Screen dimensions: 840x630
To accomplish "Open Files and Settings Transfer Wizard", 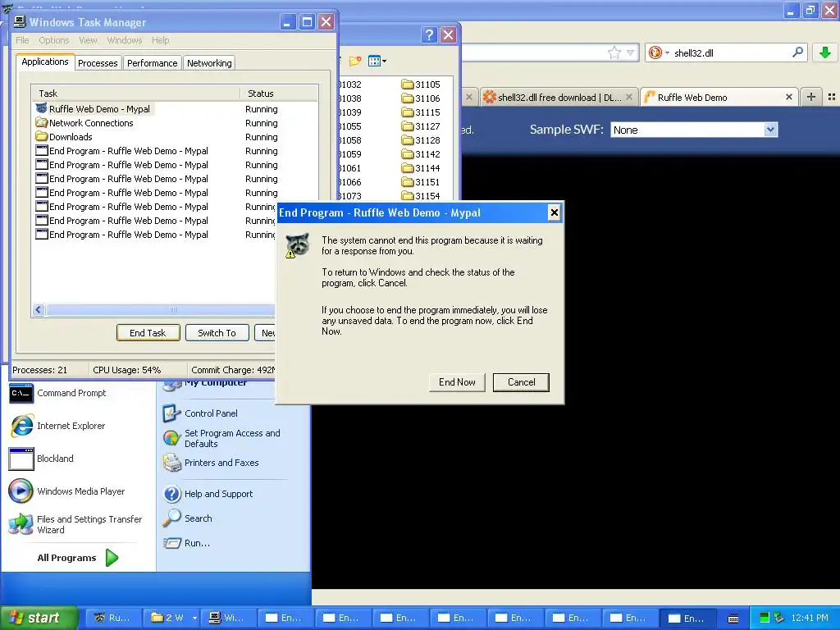I will (x=75, y=524).
